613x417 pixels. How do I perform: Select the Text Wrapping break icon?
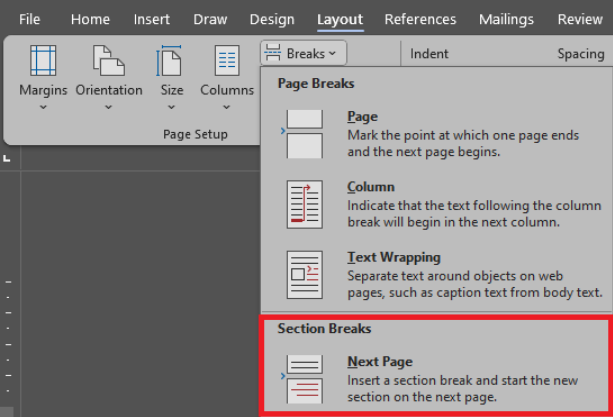pos(304,273)
